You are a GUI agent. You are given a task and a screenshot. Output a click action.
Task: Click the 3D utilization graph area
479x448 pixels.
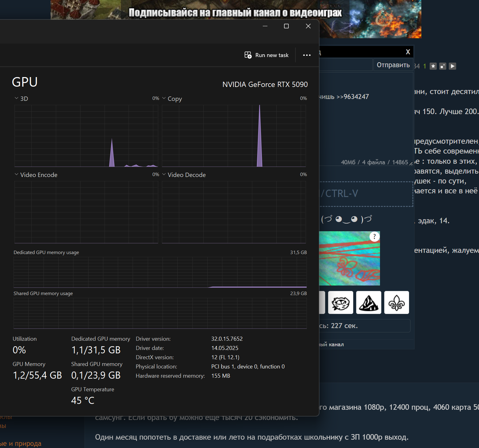coord(86,136)
